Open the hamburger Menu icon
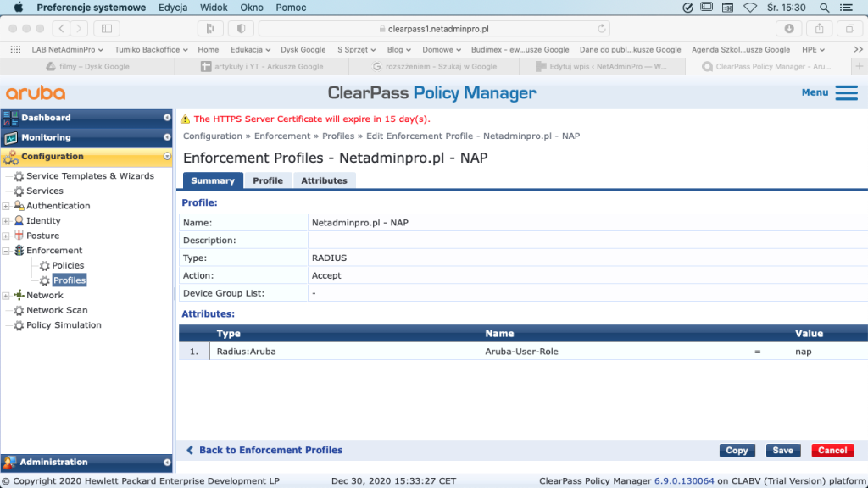This screenshot has width=868, height=488. click(x=847, y=92)
